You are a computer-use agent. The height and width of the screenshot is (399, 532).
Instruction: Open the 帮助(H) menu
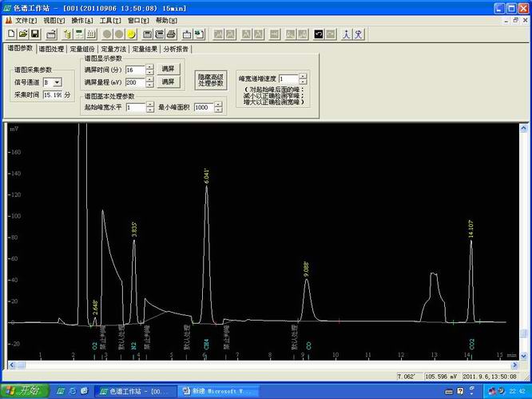(166, 21)
